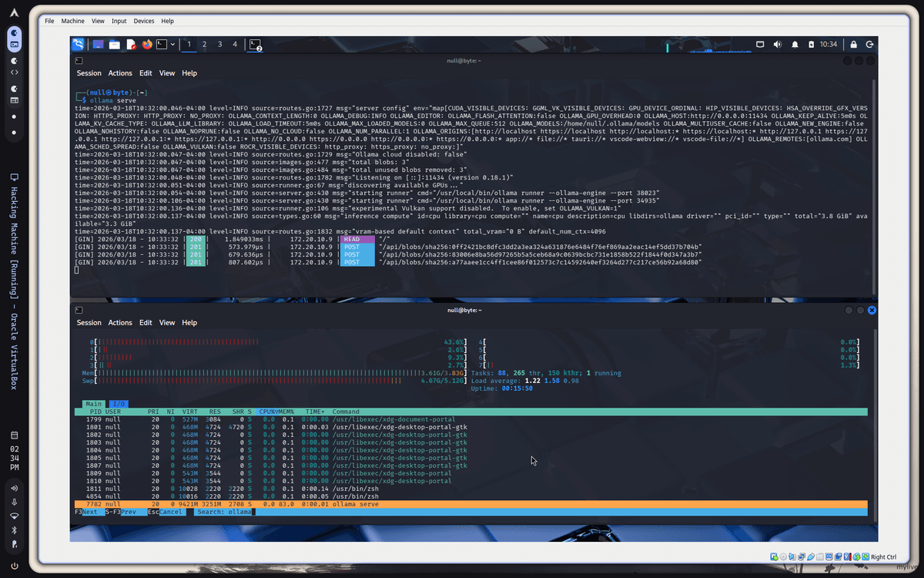Select the Main tab in htop

[x=94, y=404]
